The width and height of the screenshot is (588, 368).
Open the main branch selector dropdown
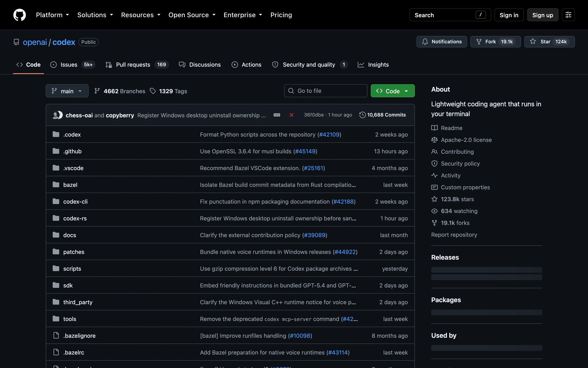(x=67, y=91)
